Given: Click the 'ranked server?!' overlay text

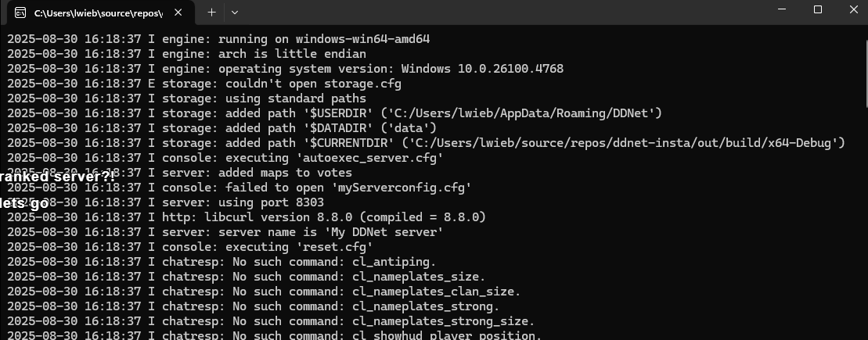Looking at the screenshot, I should pyautogui.click(x=57, y=177).
